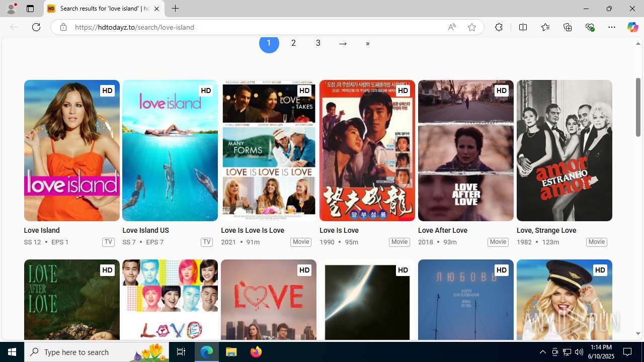The width and height of the screenshot is (644, 362).
Task: Click scrollbar up arrow
Action: (x=638, y=44)
